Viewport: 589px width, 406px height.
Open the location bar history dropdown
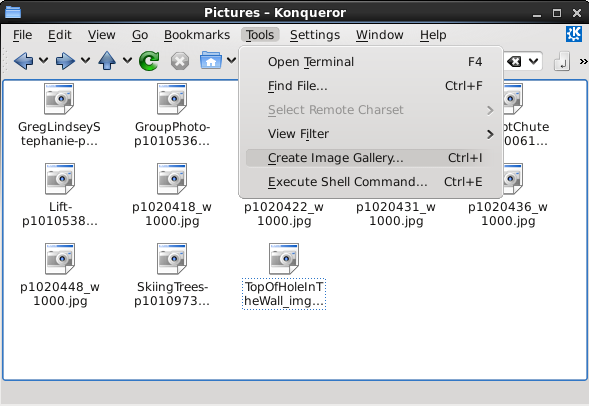pos(533,61)
